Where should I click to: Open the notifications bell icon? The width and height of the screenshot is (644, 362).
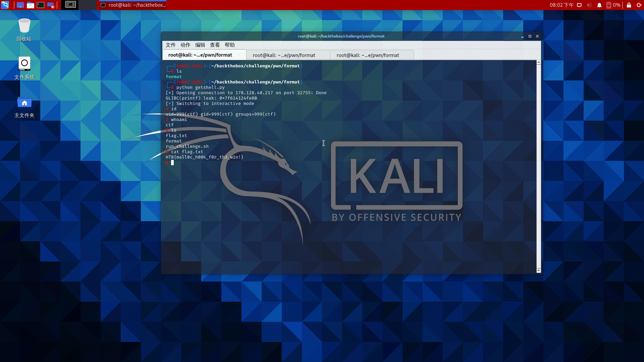tap(599, 5)
